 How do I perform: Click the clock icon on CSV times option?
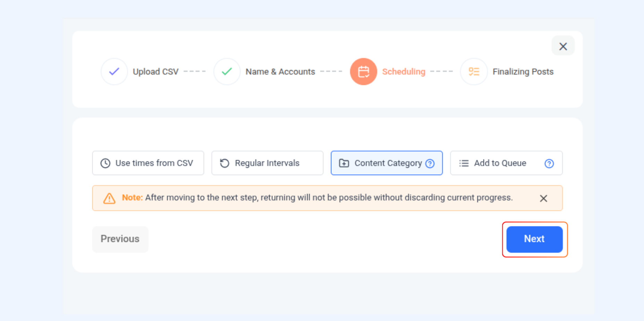click(105, 163)
